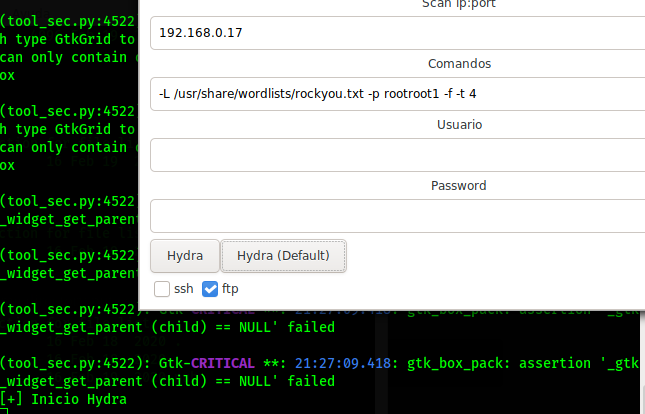Click the Usuario label above its field
The image size is (645, 414).
[x=459, y=125]
